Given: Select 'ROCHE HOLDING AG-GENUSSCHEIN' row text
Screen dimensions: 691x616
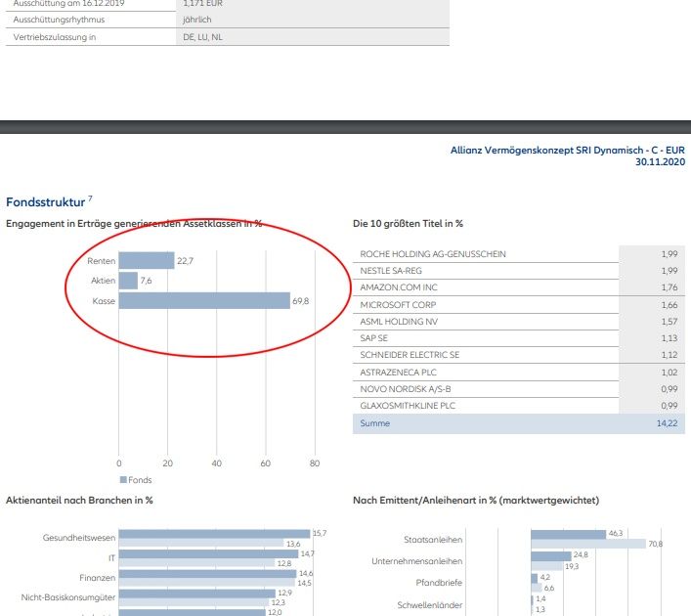Looking at the screenshot, I should [x=433, y=254].
